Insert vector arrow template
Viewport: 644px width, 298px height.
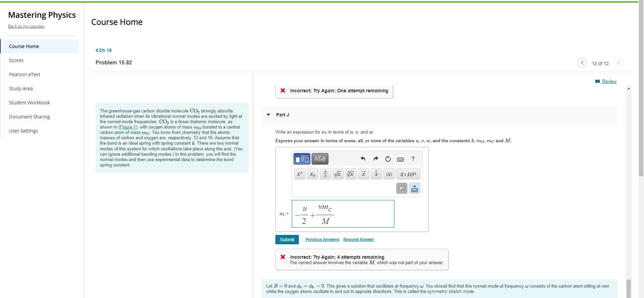click(x=364, y=174)
